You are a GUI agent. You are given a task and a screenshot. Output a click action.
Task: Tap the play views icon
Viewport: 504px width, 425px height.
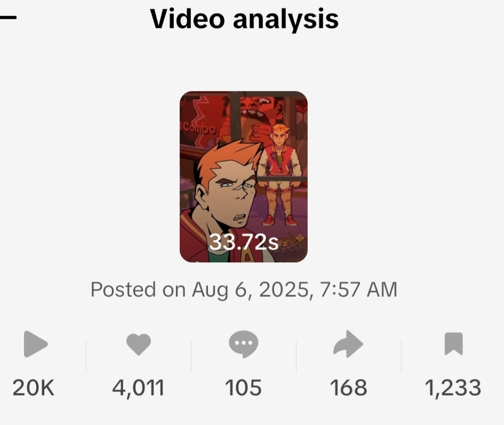point(36,344)
